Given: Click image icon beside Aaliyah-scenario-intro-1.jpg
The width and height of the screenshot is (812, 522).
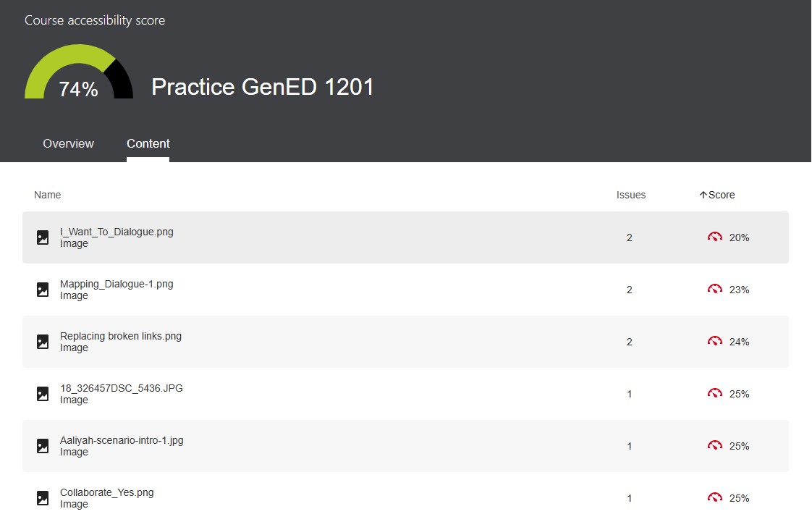Looking at the screenshot, I should [43, 446].
